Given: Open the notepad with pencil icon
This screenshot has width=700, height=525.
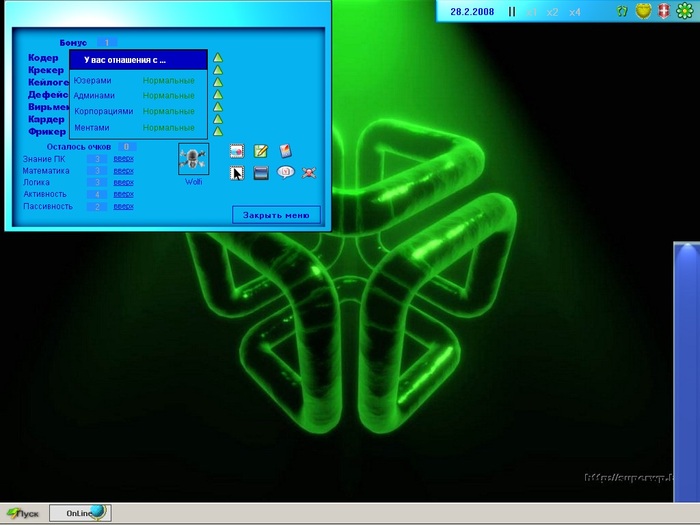Looking at the screenshot, I should point(261,151).
